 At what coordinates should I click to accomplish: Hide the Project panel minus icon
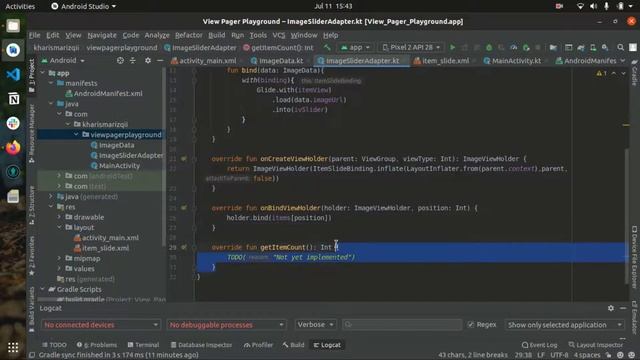(x=160, y=60)
